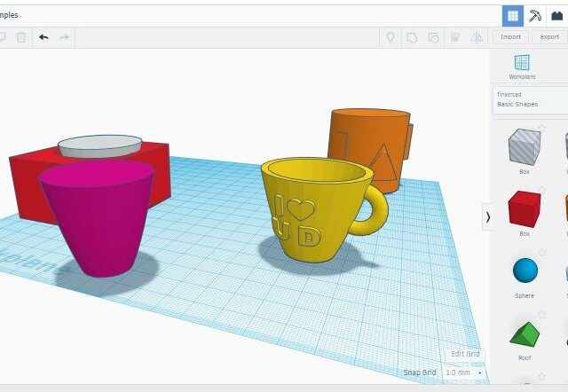This screenshot has width=568, height=392.
Task: Collapse the shapes panel with chevron
Action: click(x=487, y=216)
